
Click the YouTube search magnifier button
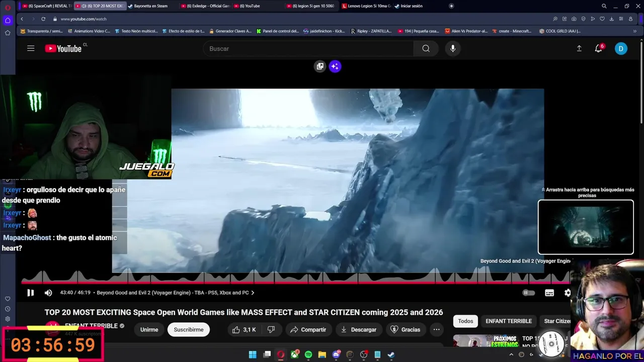pyautogui.click(x=426, y=48)
